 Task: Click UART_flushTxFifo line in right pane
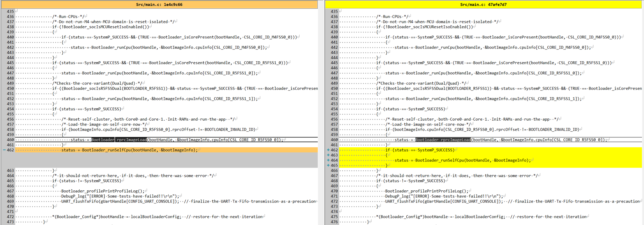(x=513, y=201)
